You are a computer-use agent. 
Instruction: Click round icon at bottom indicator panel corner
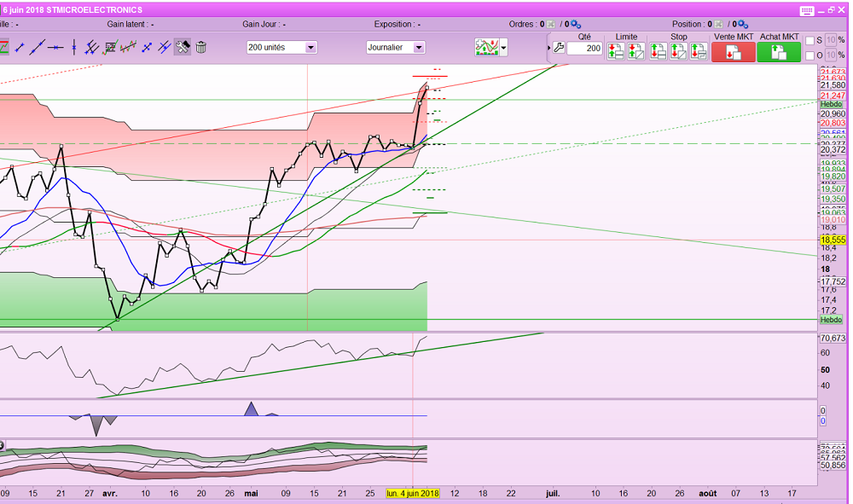click(x=1, y=445)
